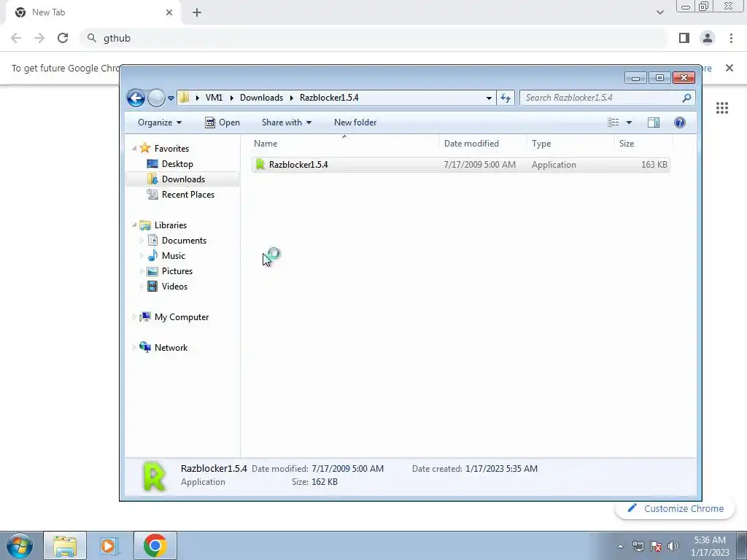Click Explorer forward navigation arrow
The width and height of the screenshot is (747, 560).
click(156, 98)
